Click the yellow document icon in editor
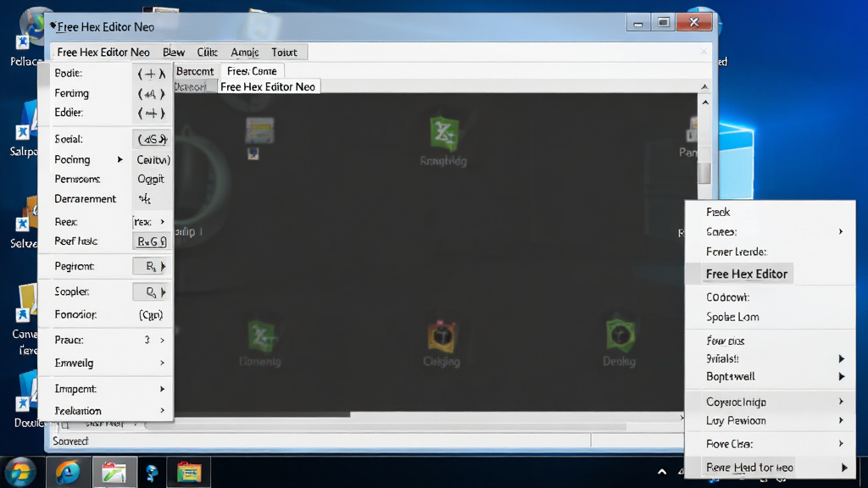The height and width of the screenshot is (488, 868). (259, 130)
